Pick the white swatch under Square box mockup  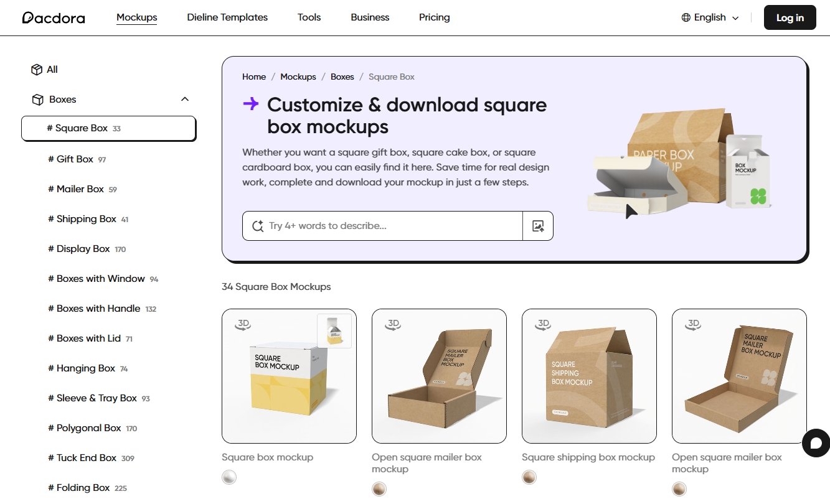229,477
